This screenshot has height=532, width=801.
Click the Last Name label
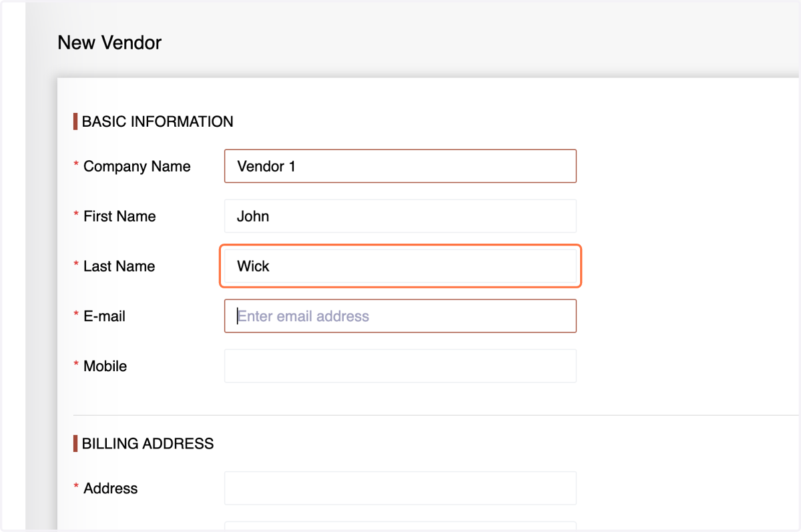119,266
